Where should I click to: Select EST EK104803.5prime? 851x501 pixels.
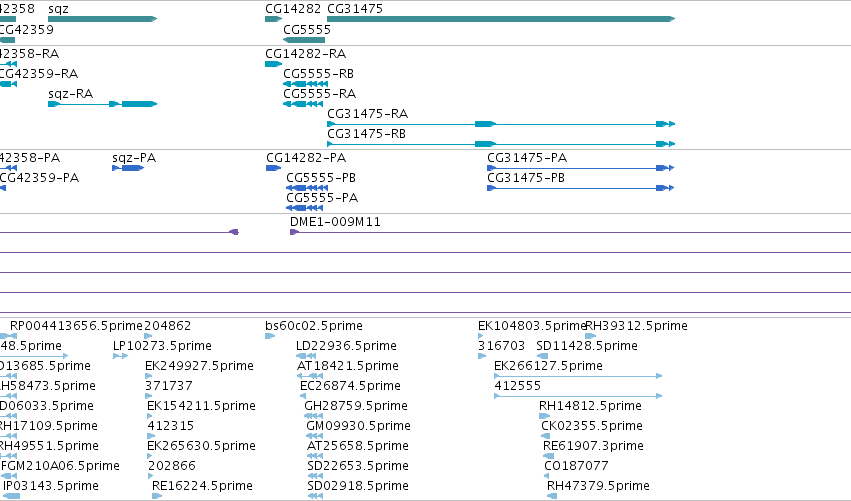point(532,326)
